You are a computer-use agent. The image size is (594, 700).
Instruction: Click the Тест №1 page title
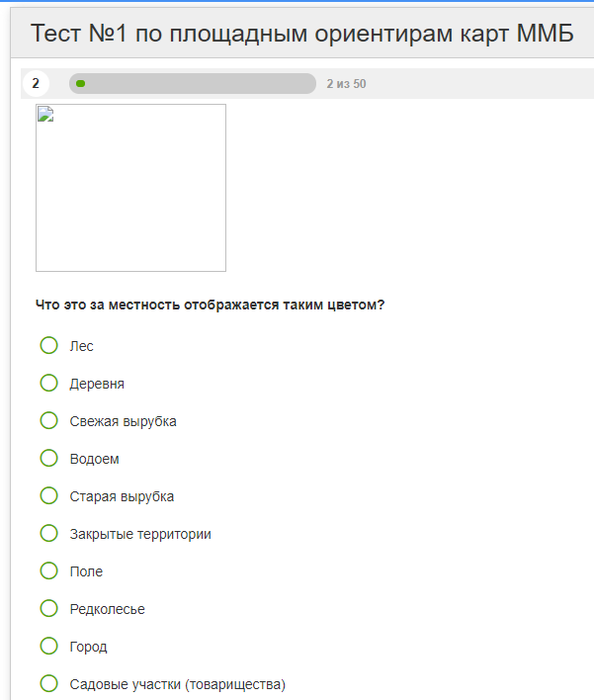click(302, 33)
